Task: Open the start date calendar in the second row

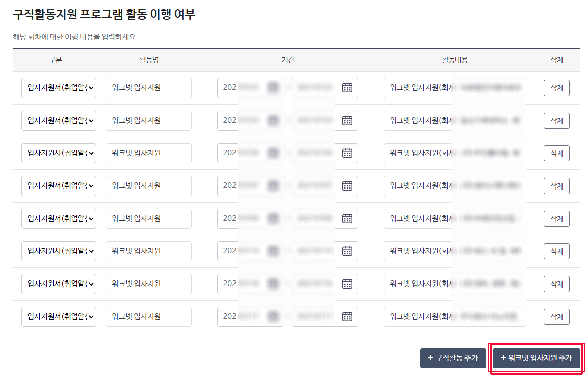Action: (273, 120)
